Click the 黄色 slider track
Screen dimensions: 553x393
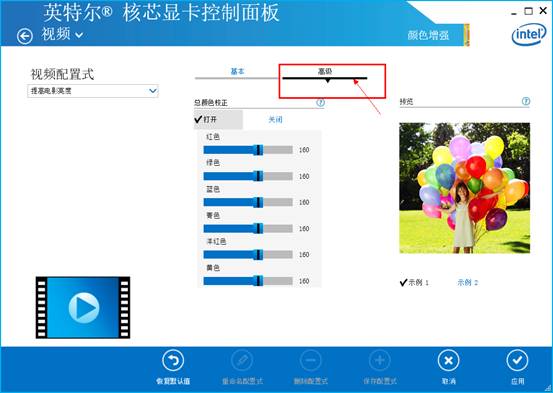[248, 281]
